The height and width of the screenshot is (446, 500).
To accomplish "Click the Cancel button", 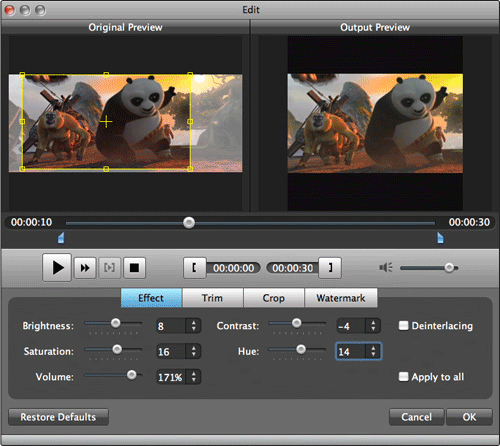I will coord(417,417).
